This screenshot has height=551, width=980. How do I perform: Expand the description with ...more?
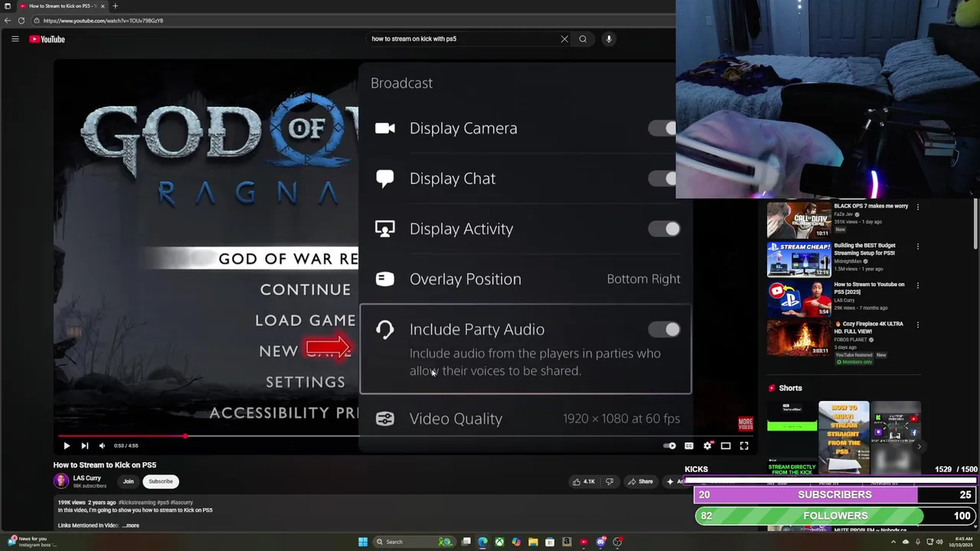(131, 526)
